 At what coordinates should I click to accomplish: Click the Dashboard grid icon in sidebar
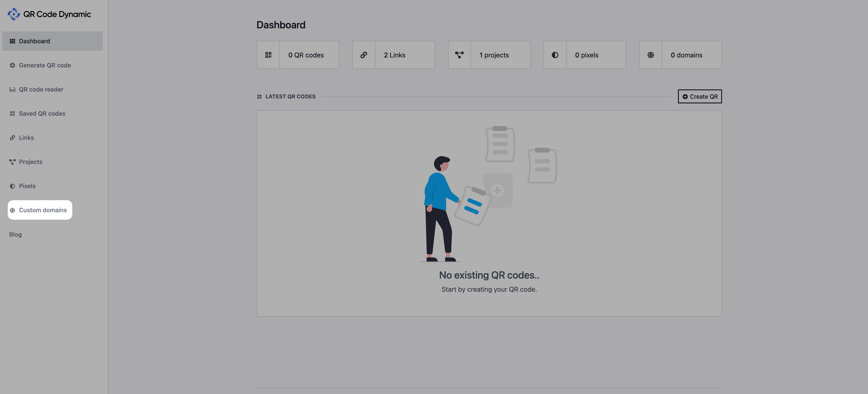(x=12, y=41)
